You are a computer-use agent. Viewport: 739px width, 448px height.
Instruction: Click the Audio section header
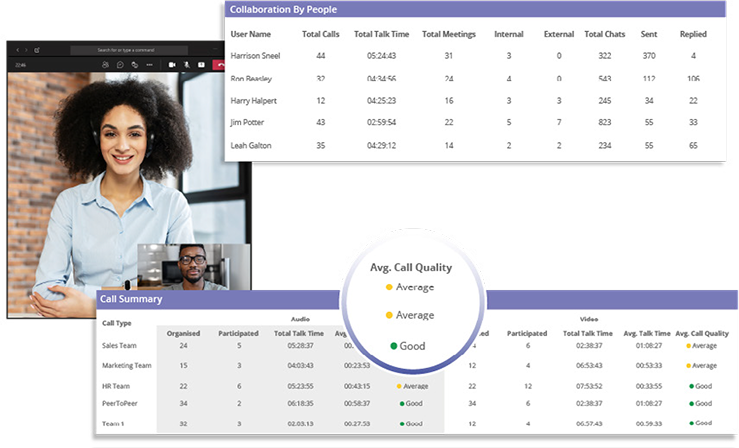300,319
